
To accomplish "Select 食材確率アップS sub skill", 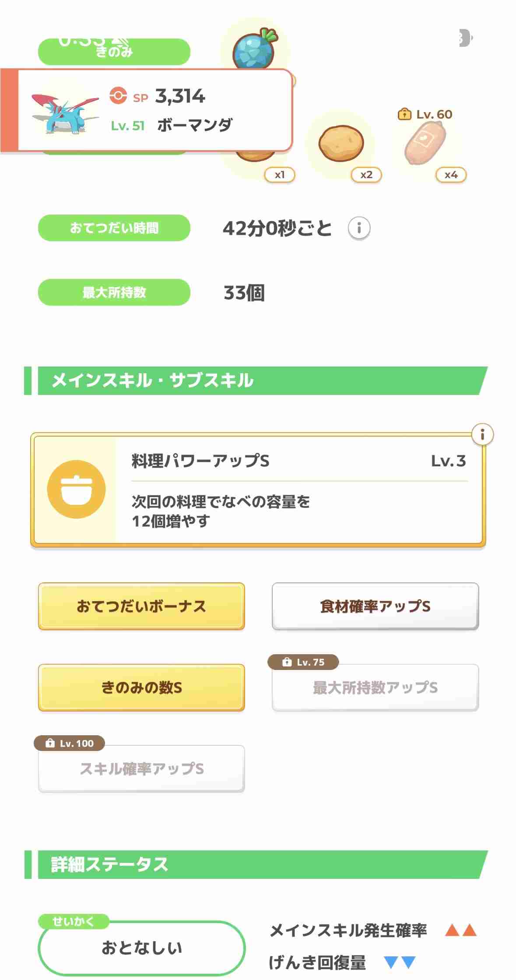I will (375, 606).
